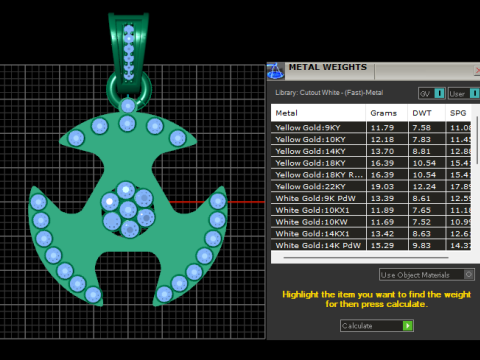Select the Yellow Gold:18KY R... row
Screen dimensions: 480x360
(371, 175)
